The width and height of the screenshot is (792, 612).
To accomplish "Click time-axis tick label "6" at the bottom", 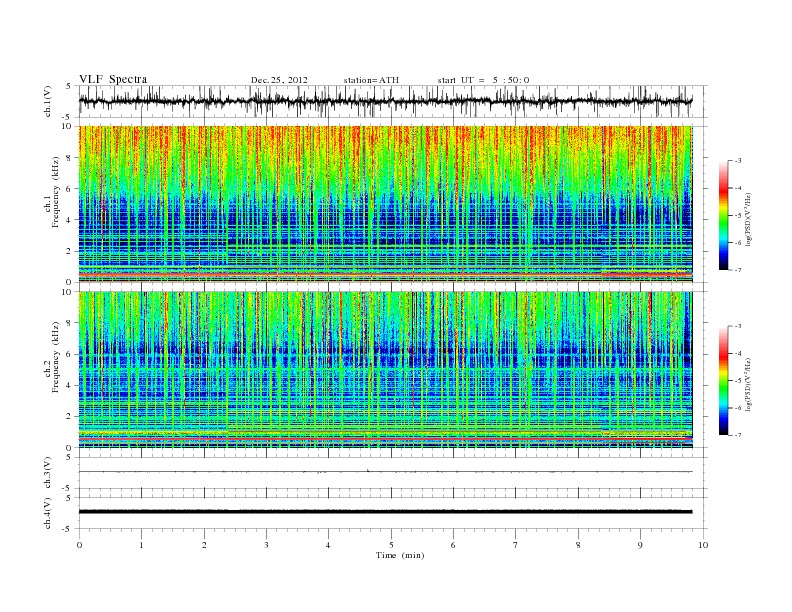I will pyautogui.click(x=453, y=545).
